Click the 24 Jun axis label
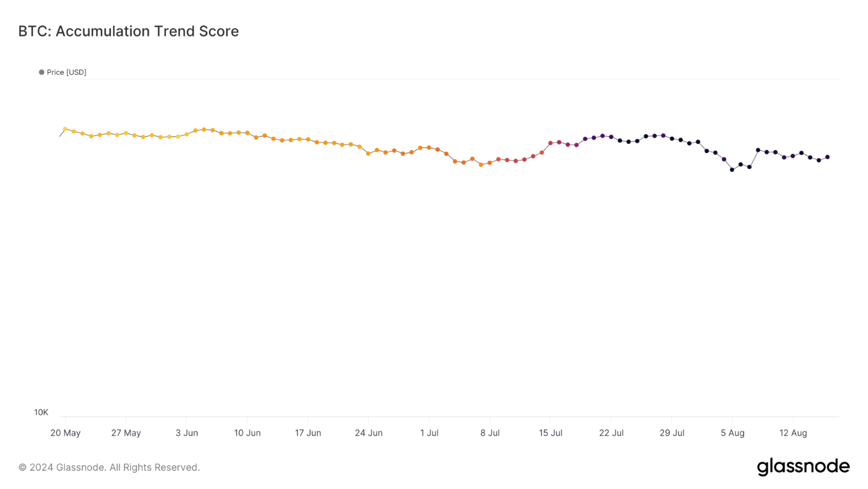Viewport: 868px width, 489px height. point(369,433)
